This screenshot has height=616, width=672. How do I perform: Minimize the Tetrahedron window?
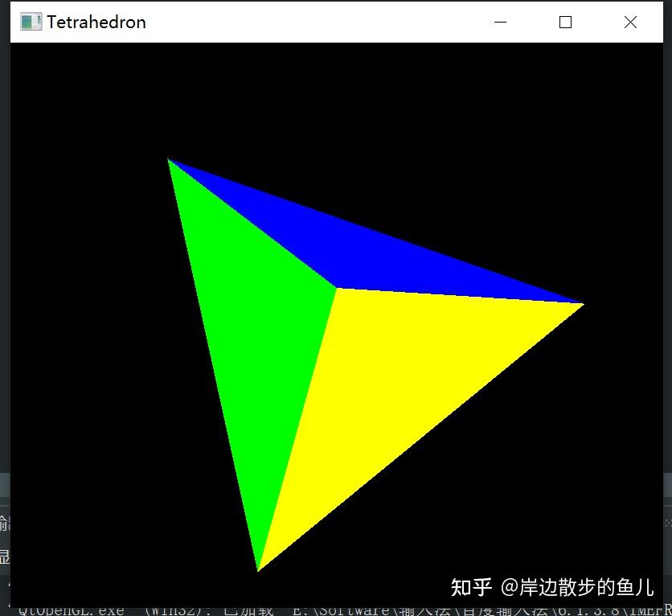(500, 22)
